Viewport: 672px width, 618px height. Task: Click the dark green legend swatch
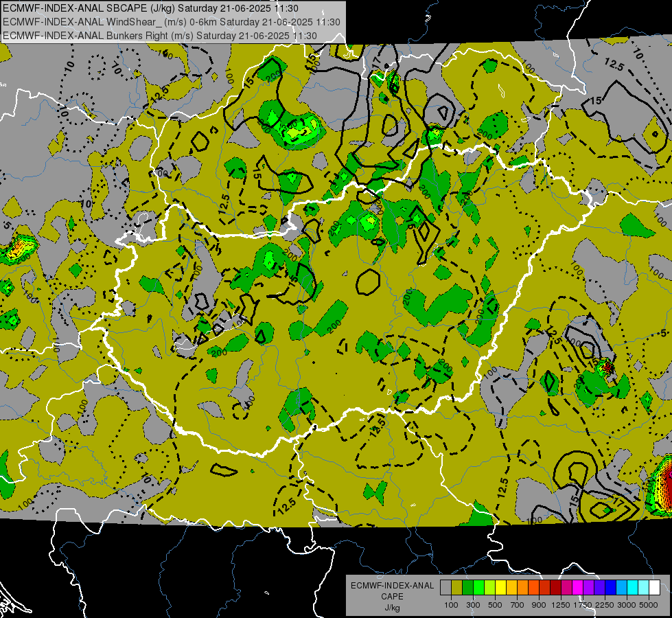(467, 587)
